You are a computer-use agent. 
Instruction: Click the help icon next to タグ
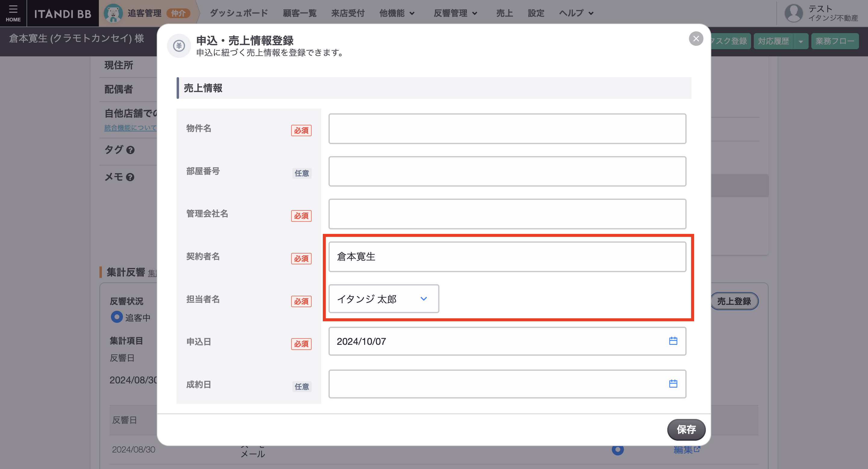pyautogui.click(x=131, y=150)
